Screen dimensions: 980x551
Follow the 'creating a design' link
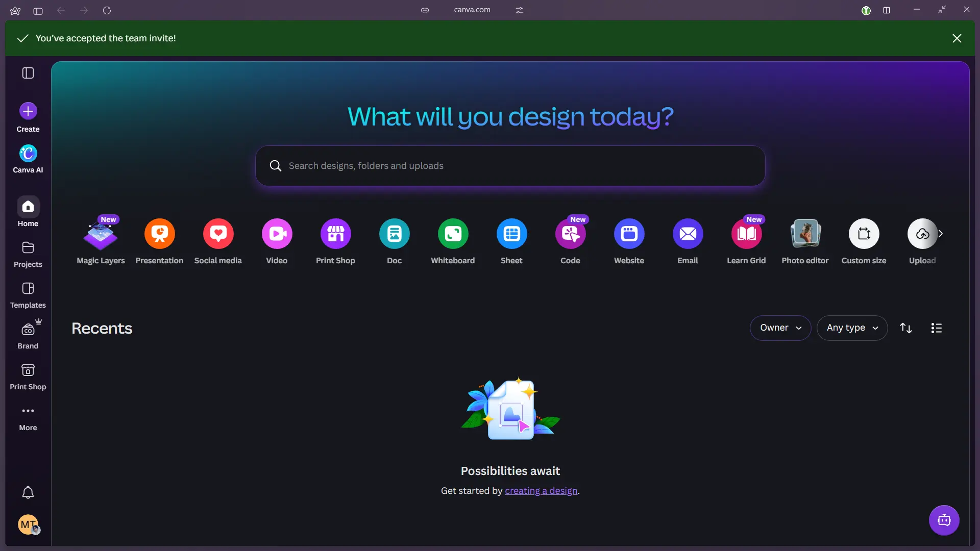541,491
